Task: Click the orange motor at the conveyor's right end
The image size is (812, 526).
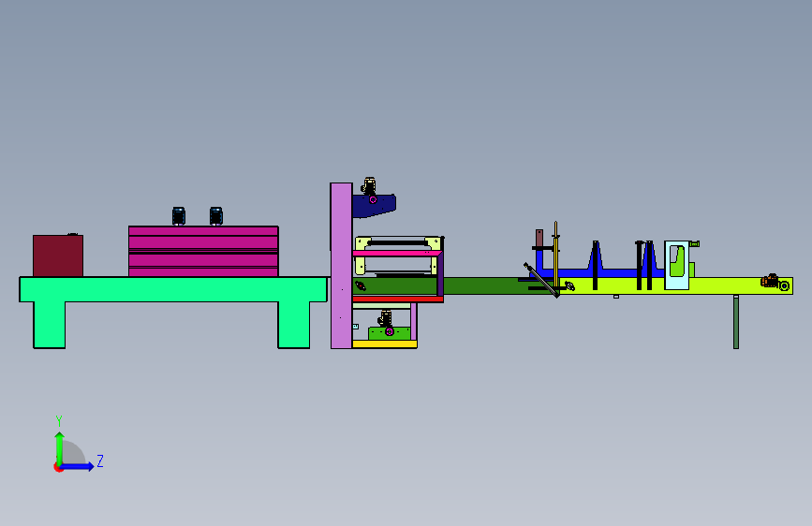Action: coord(770,281)
